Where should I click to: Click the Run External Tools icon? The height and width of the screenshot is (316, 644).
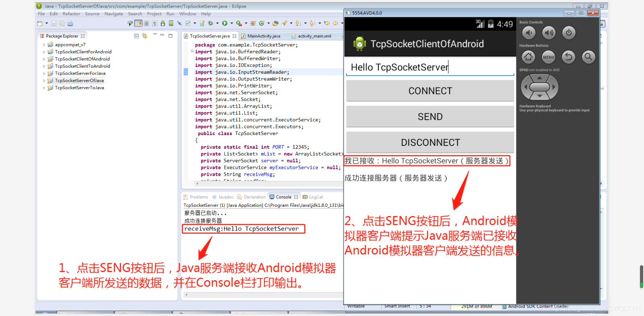click(239, 23)
